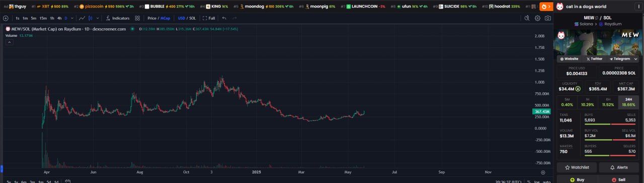Click the MEW token icon in chart legend
The image size is (644, 183).
point(8,29)
